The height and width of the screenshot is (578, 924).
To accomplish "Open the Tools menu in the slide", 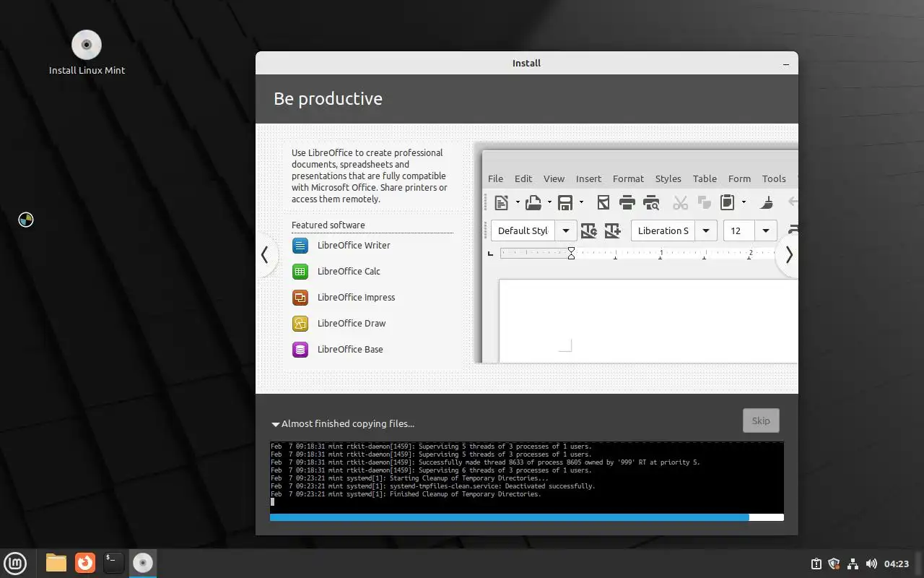I will (x=774, y=178).
